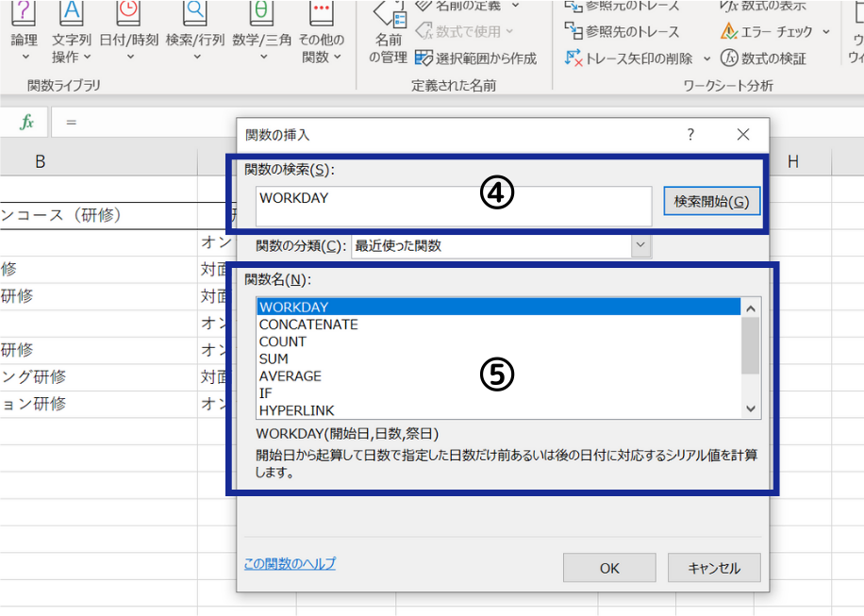Screen dimensions: 864x616
Task: Open the 数学/三角 math functions icon
Action: pos(261,13)
